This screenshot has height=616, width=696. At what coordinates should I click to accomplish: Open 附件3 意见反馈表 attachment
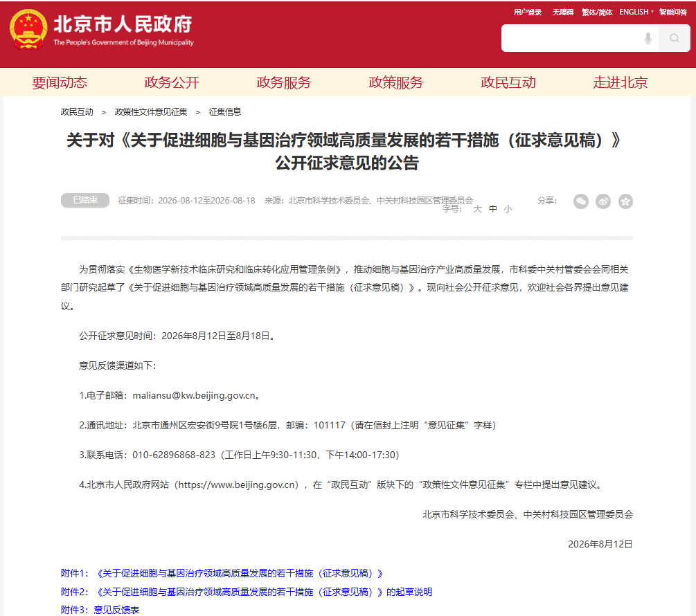tap(100, 610)
